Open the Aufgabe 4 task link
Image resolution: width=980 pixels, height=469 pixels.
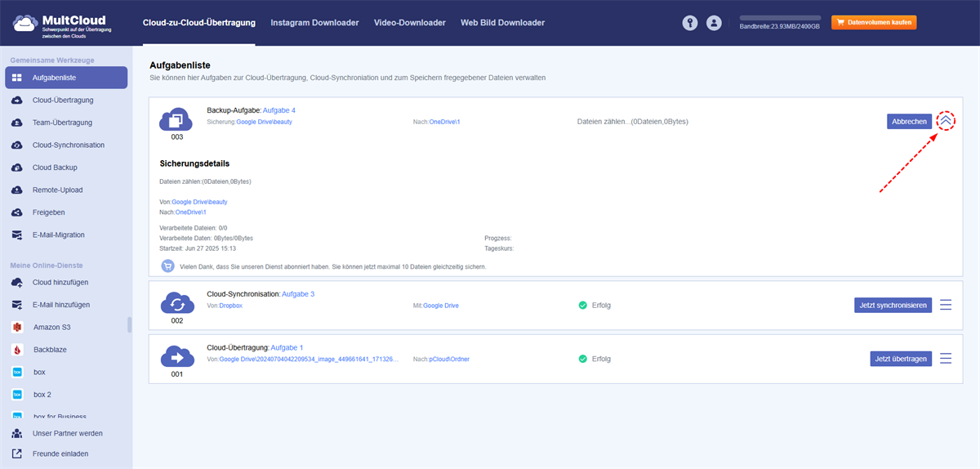point(279,110)
